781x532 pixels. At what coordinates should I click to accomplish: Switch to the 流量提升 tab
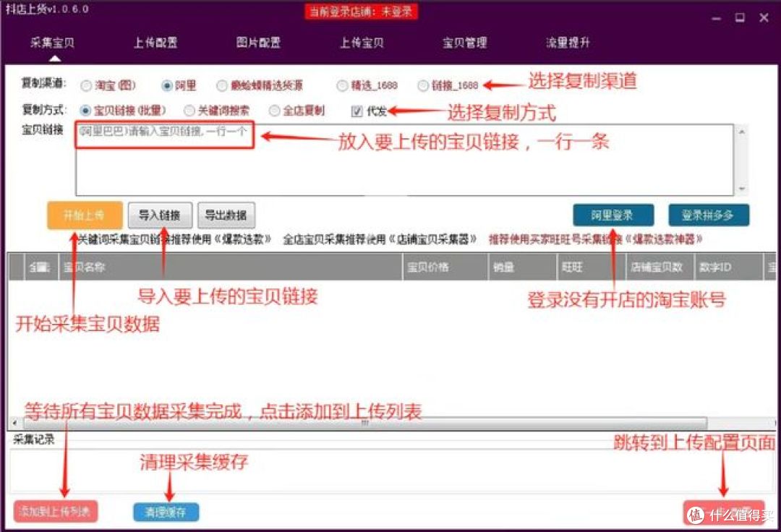[x=568, y=43]
